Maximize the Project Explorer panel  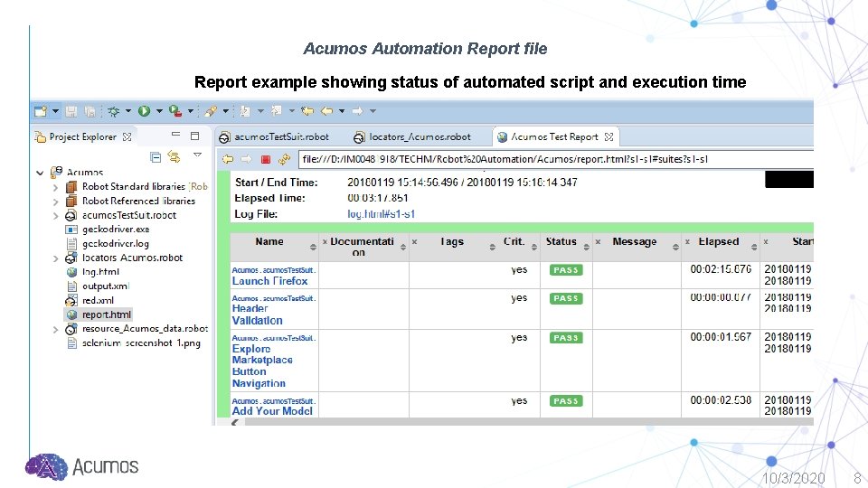195,136
